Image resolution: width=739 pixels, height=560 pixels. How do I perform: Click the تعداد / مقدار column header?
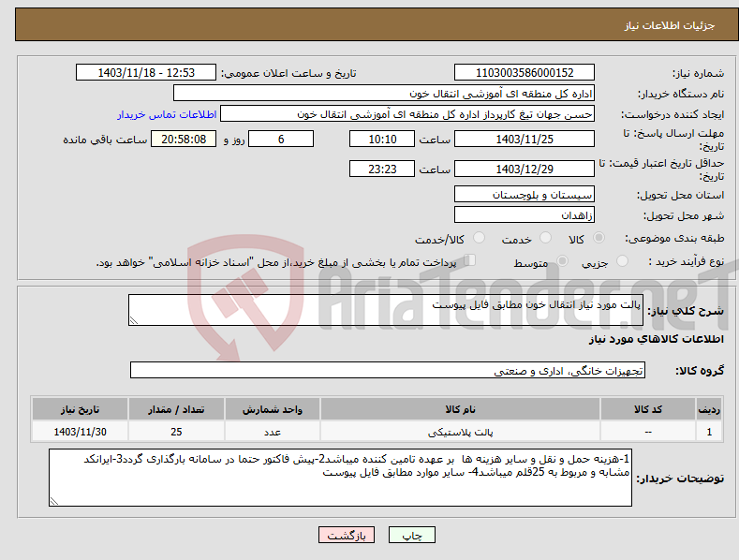click(x=176, y=409)
